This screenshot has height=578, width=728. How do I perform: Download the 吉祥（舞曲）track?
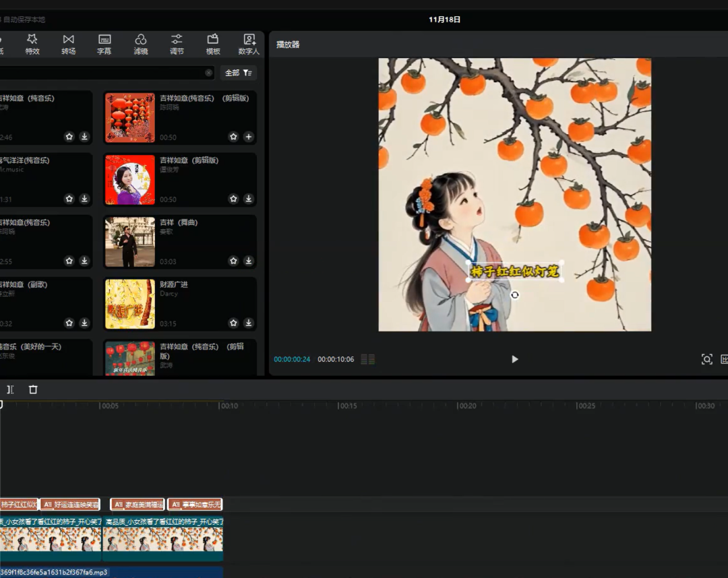249,261
